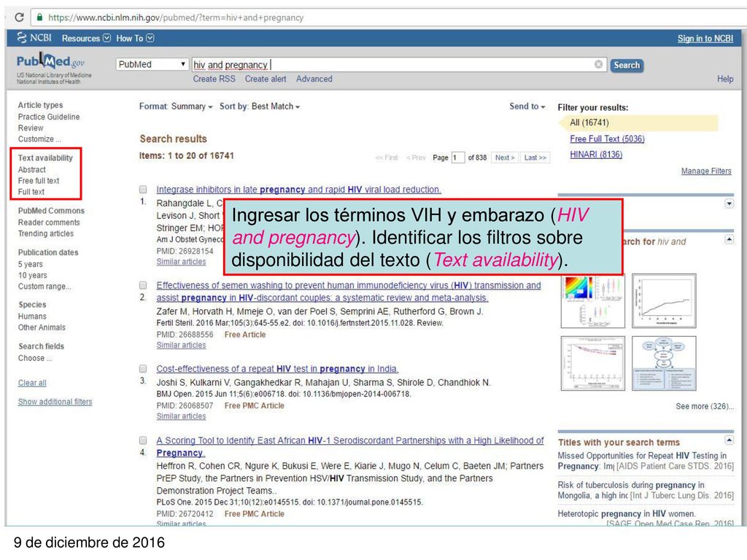Open the Format Summary dropdown
This screenshot has height=560, width=747.
pyautogui.click(x=176, y=106)
